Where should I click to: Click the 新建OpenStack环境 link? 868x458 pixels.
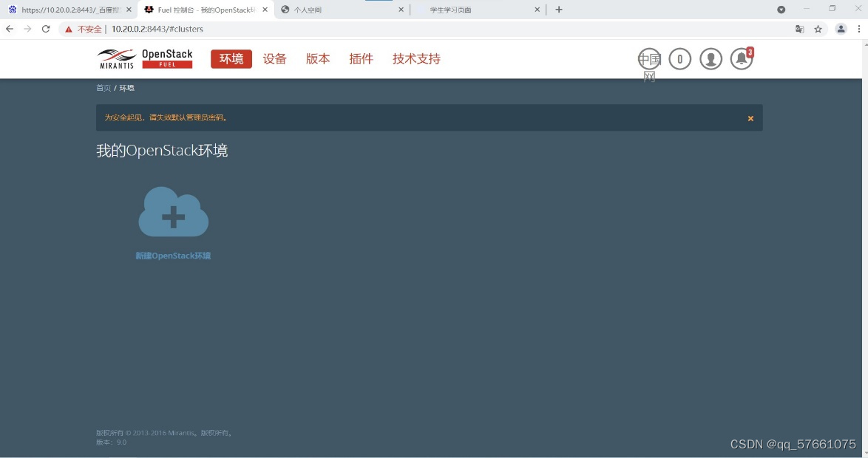click(x=173, y=255)
